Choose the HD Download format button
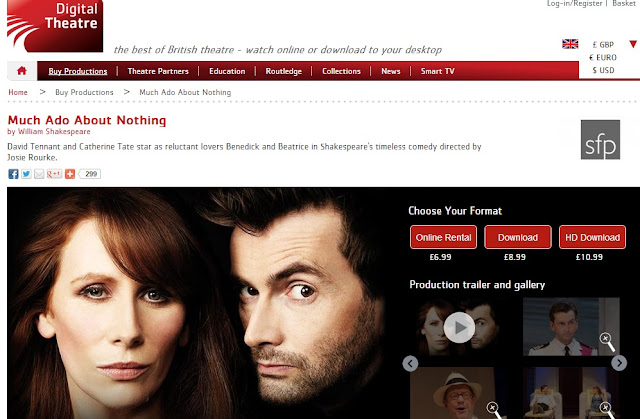Viewport: 640px width, 419px height. (592, 237)
